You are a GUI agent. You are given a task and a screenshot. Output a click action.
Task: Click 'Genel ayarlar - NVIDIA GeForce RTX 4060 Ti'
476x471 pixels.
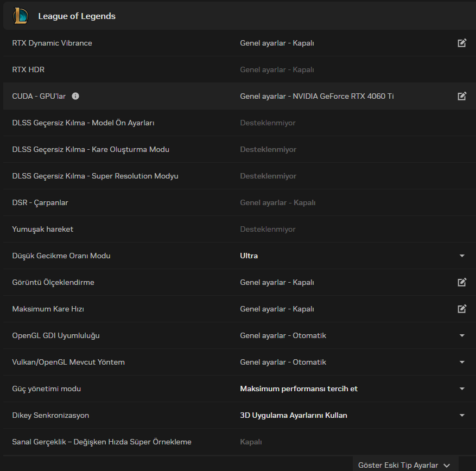[x=317, y=96]
